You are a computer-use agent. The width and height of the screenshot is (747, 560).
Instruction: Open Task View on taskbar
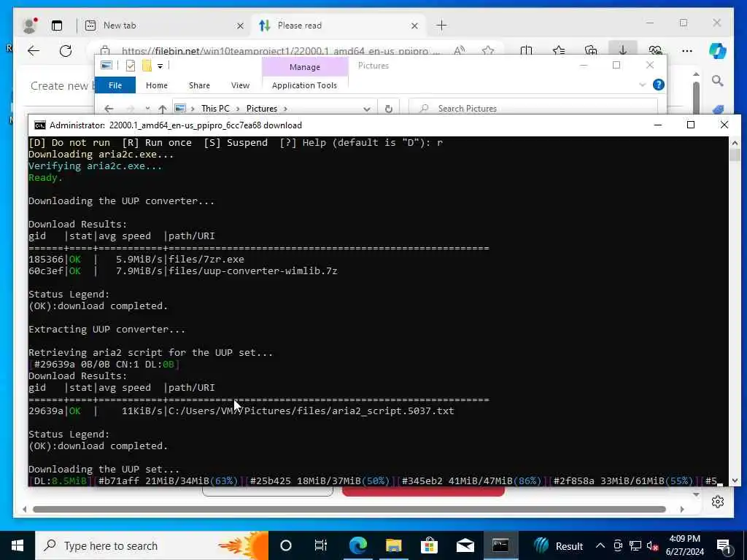321,545
